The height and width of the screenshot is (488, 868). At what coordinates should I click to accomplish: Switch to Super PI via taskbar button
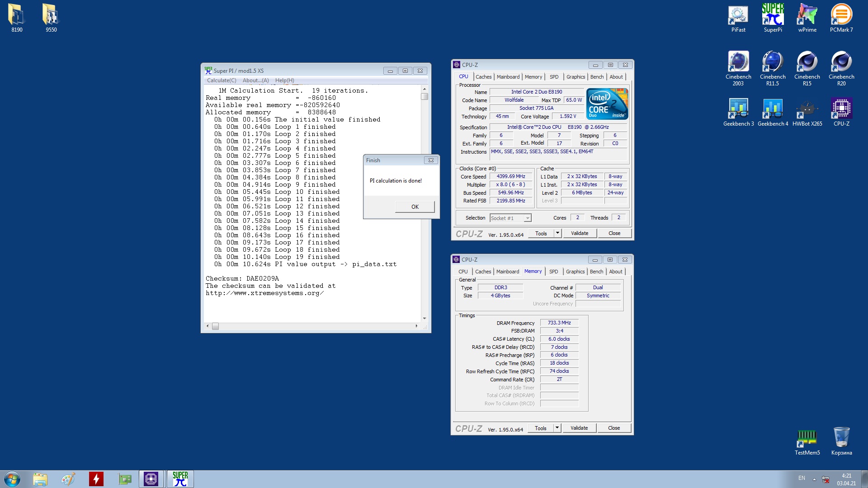pos(180,479)
